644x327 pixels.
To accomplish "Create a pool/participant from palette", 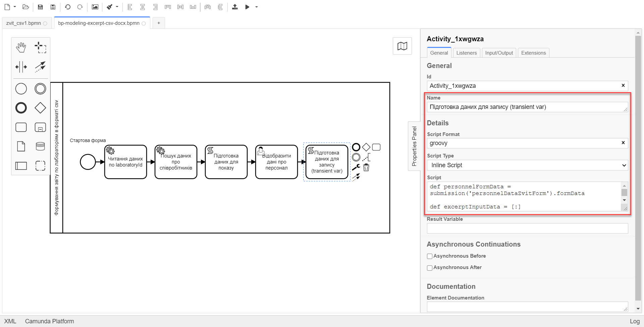I will pyautogui.click(x=21, y=166).
